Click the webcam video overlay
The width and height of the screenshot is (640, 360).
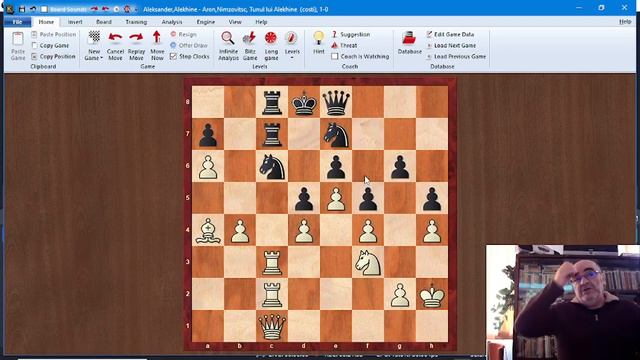(x=563, y=302)
